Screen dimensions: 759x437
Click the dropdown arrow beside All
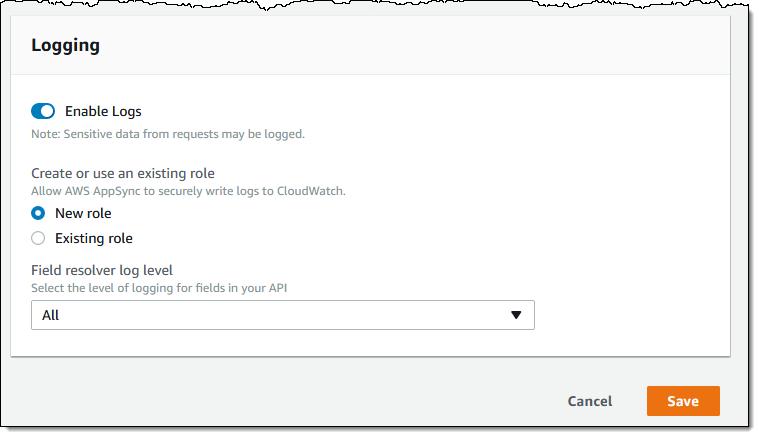pos(516,315)
